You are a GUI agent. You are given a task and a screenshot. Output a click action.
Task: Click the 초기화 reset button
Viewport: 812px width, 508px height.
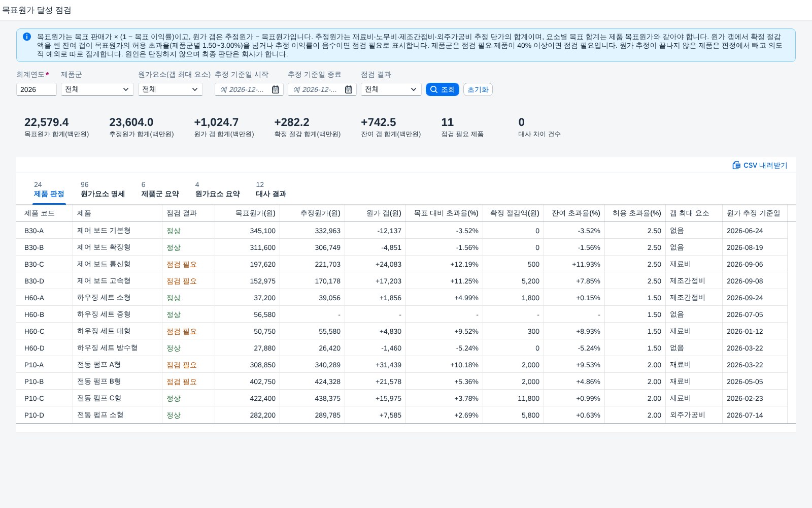click(478, 89)
